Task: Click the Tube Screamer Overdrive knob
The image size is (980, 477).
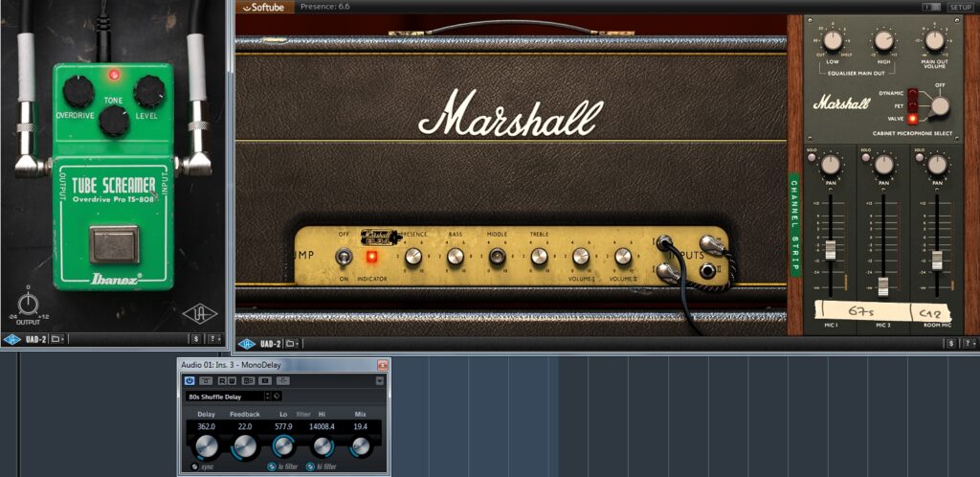Action: click(x=78, y=91)
